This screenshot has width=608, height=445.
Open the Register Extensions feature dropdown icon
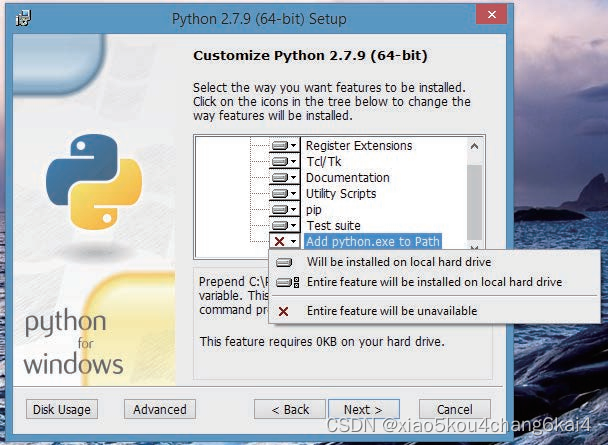284,145
